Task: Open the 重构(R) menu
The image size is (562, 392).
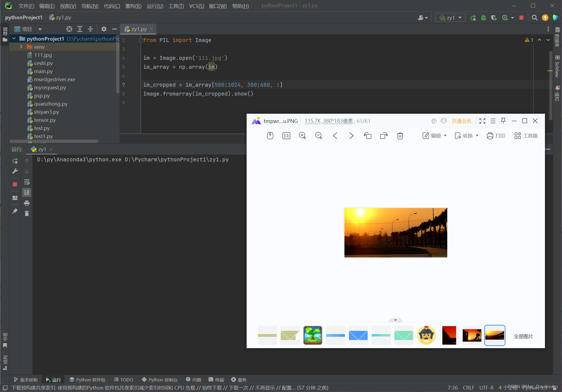Action: (x=133, y=6)
